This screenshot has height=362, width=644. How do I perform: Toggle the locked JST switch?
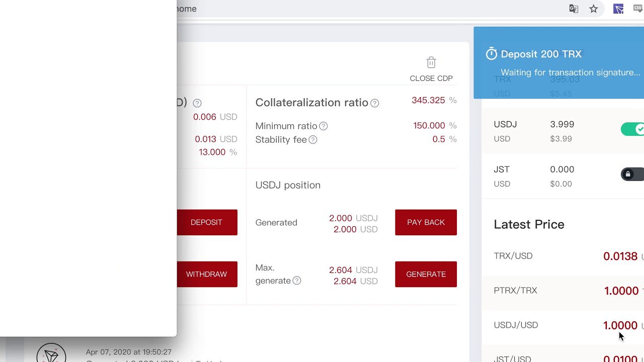pos(632,174)
